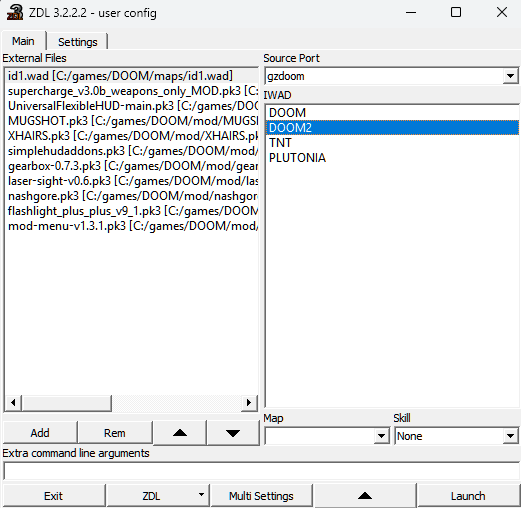Select XHAIRS.pk3 entry

pyautogui.click(x=132, y=136)
